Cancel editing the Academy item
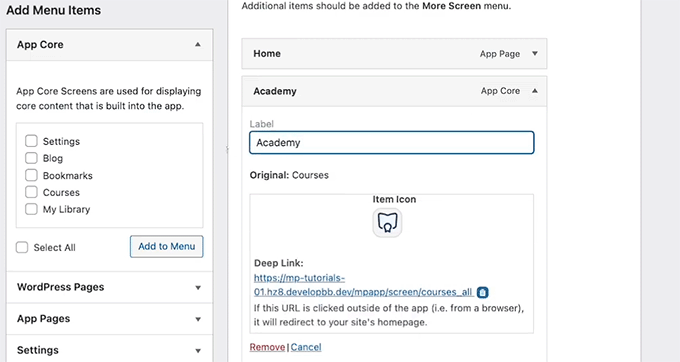Image resolution: width=680 pixels, height=362 pixels. (x=306, y=347)
